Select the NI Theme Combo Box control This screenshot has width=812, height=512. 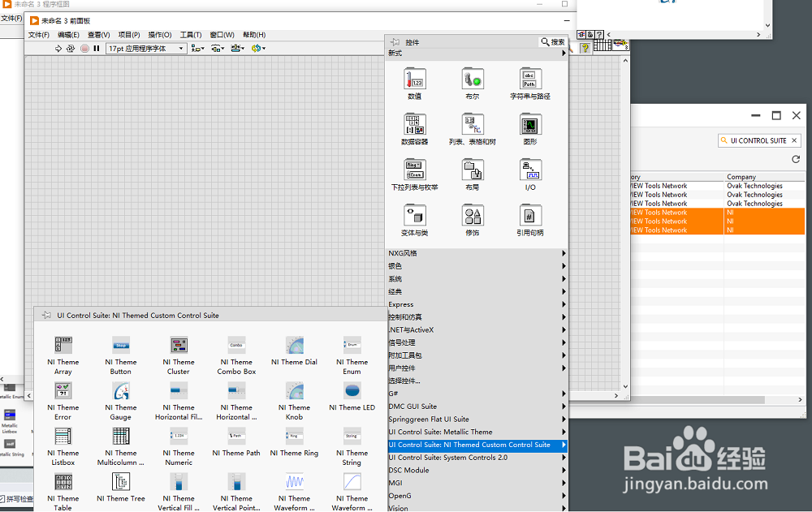click(236, 346)
